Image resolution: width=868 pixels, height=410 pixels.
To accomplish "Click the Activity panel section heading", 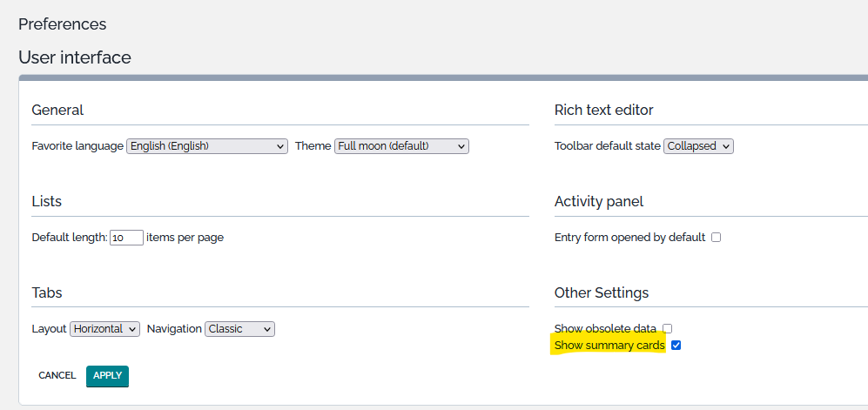I will tap(599, 201).
